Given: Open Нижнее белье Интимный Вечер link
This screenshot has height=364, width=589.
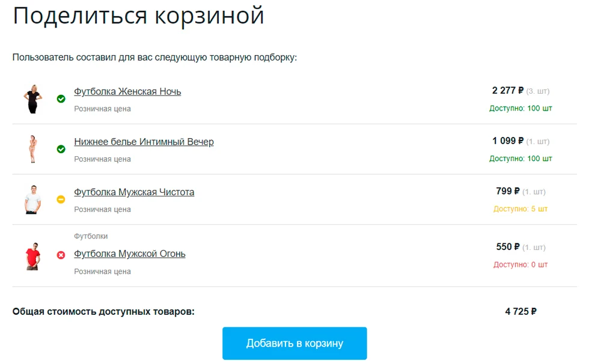Looking at the screenshot, I should point(144,142).
